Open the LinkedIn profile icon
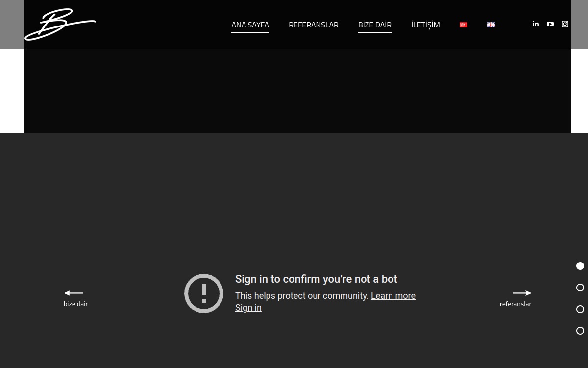 pyautogui.click(x=536, y=24)
